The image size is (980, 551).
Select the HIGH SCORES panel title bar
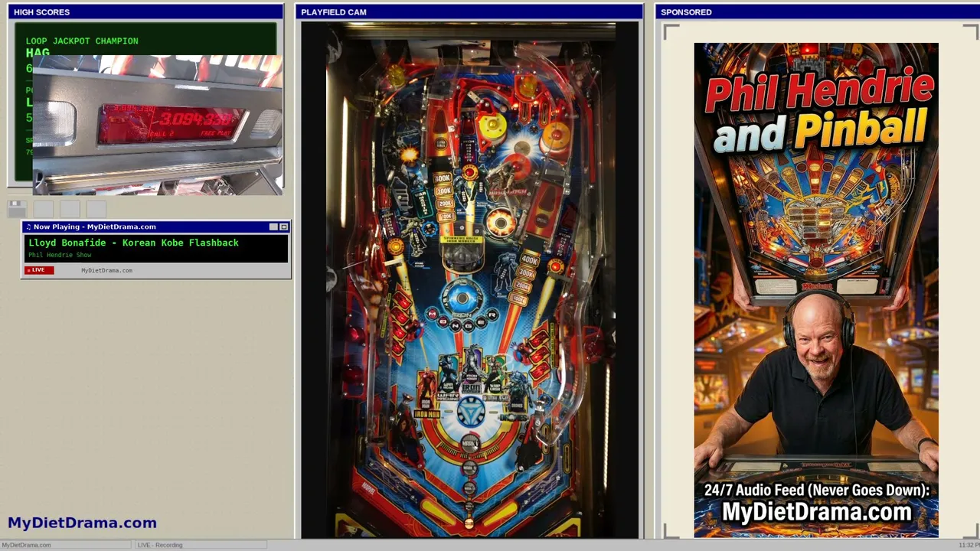click(x=145, y=12)
